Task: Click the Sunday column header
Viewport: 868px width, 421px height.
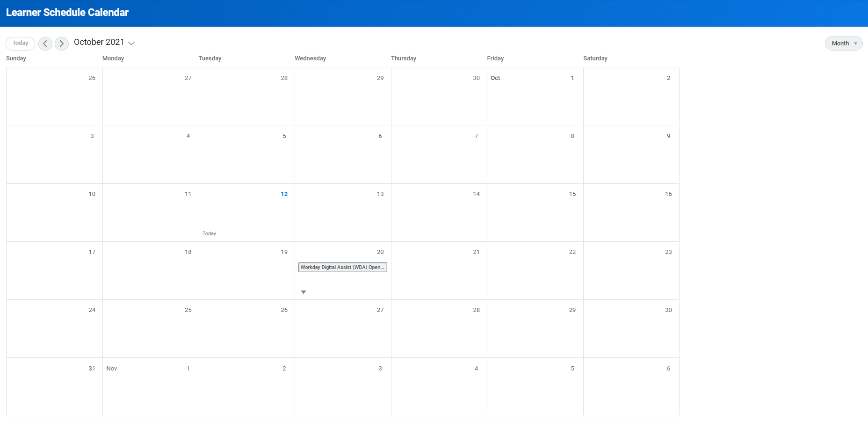Action: coord(16,58)
